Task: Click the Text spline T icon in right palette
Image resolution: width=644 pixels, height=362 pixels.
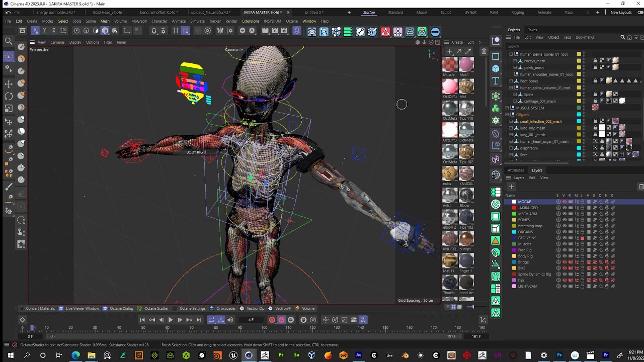Action: [496, 81]
